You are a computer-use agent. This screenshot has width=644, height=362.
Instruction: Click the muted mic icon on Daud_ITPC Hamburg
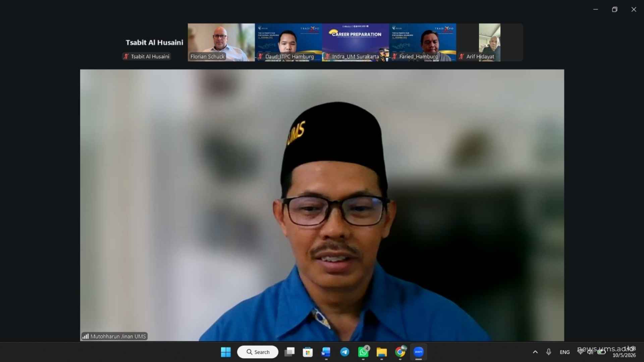point(260,57)
